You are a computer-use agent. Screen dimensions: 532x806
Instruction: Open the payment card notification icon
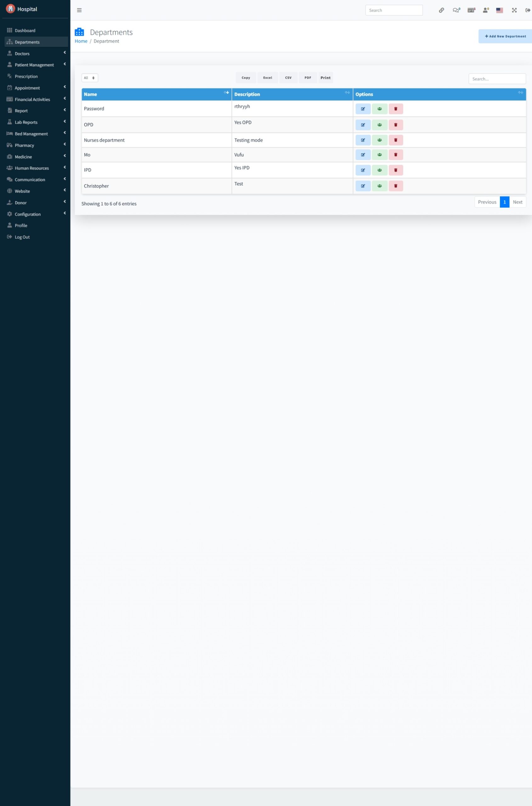(471, 10)
